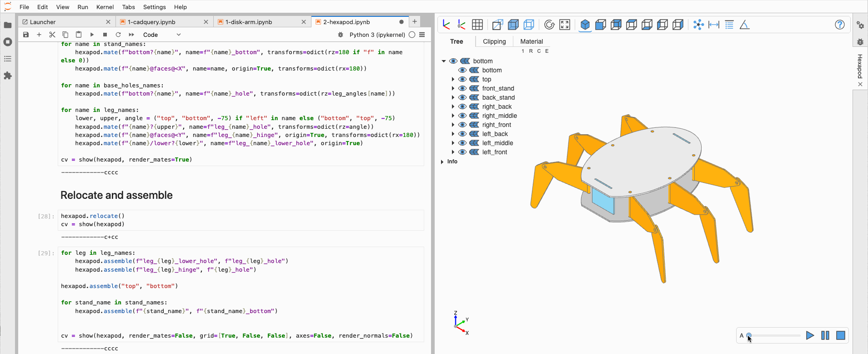Toggle eye visibility for right_middle

(x=462, y=116)
